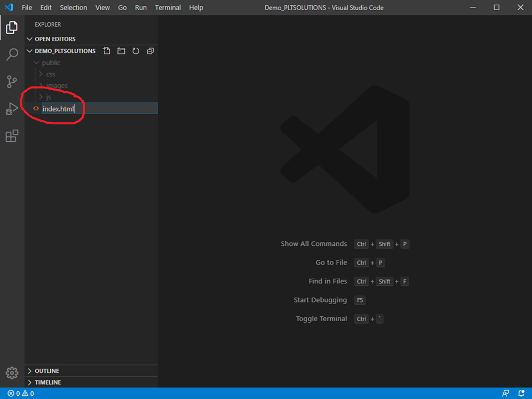Click the EXPLORER panel title

coord(48,25)
